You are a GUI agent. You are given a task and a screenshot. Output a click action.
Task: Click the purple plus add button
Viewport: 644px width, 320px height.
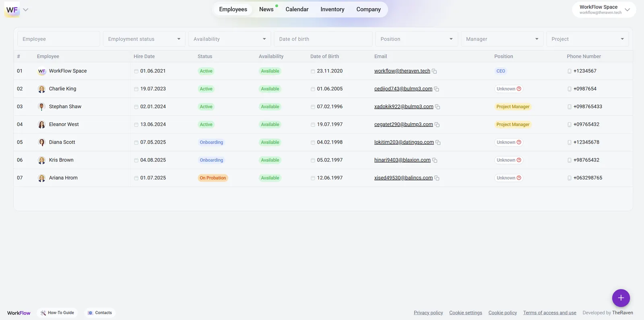[x=621, y=298]
